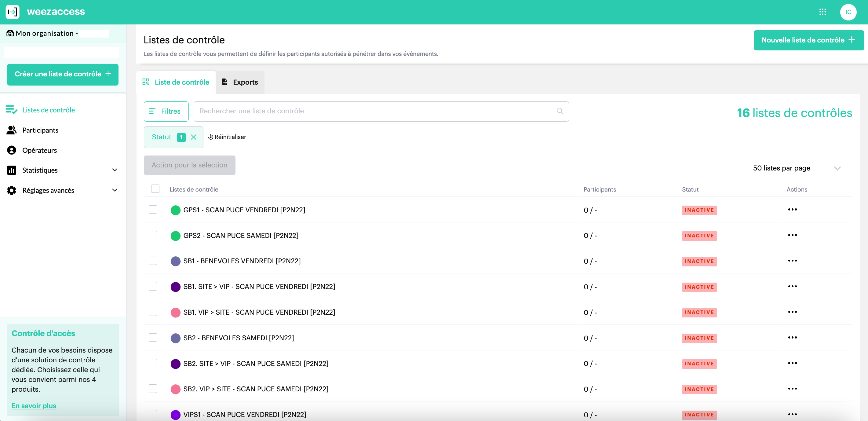Check the GPS2 - SCAN PUCE SAMEDI row checkbox
This screenshot has width=868, height=421.
(153, 235)
